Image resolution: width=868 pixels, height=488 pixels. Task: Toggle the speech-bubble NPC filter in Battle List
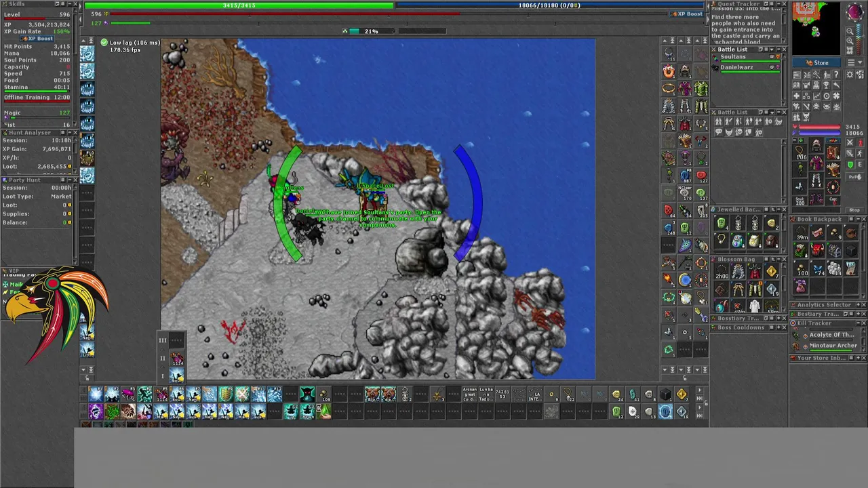click(x=719, y=131)
